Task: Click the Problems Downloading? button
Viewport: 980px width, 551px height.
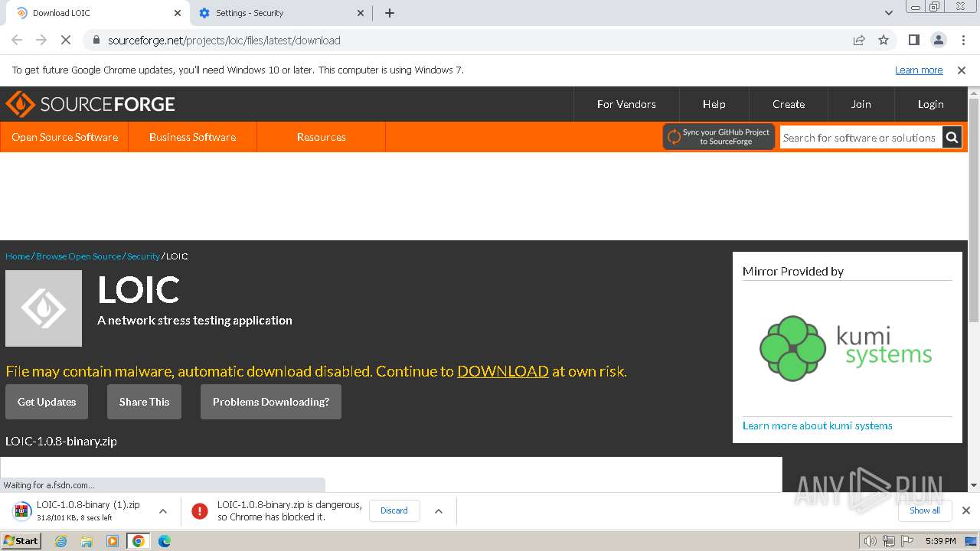Action: tap(271, 402)
